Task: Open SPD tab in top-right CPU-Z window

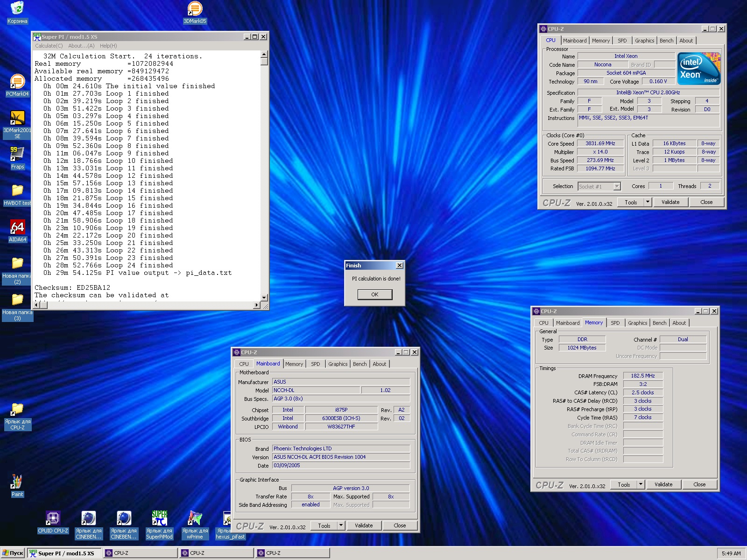Action: [x=622, y=41]
